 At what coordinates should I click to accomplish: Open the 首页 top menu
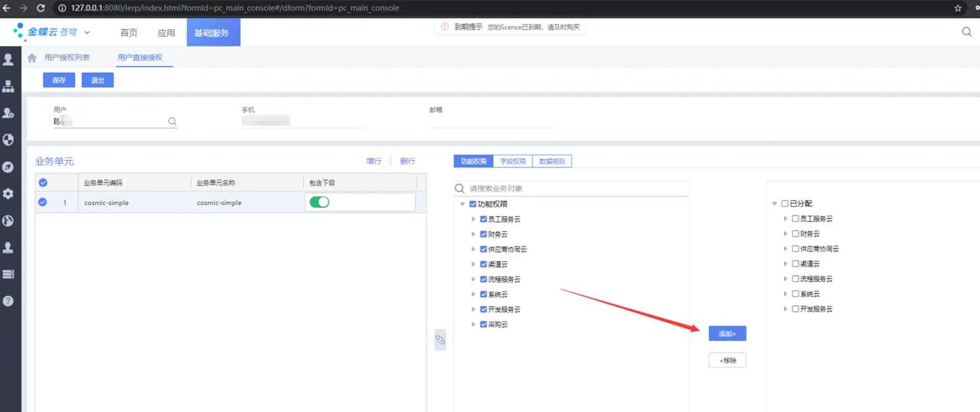click(x=129, y=33)
